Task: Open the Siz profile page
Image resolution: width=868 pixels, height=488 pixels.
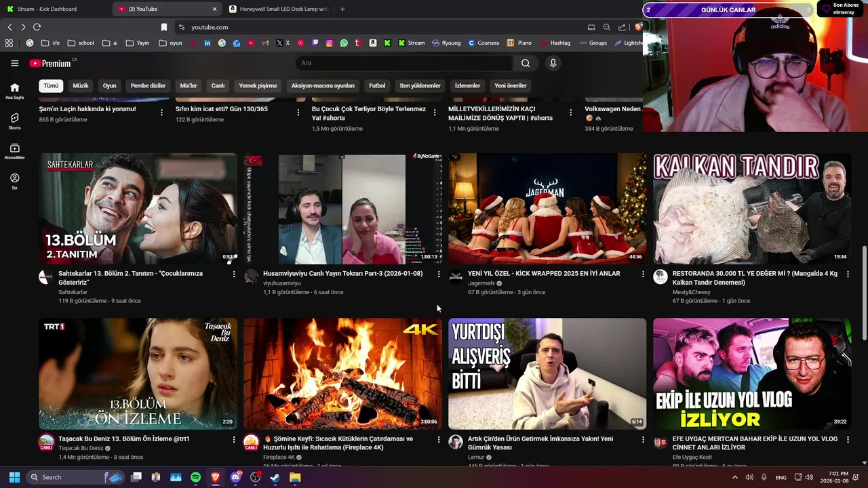Action: pyautogui.click(x=14, y=181)
